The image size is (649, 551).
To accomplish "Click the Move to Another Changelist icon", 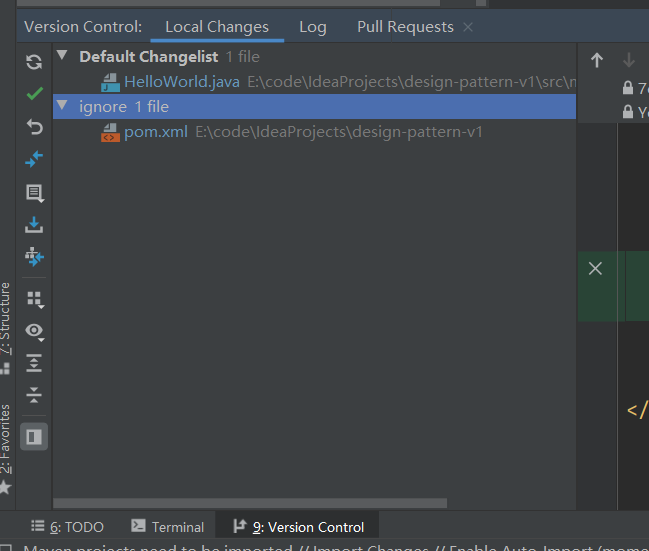I will point(34,257).
